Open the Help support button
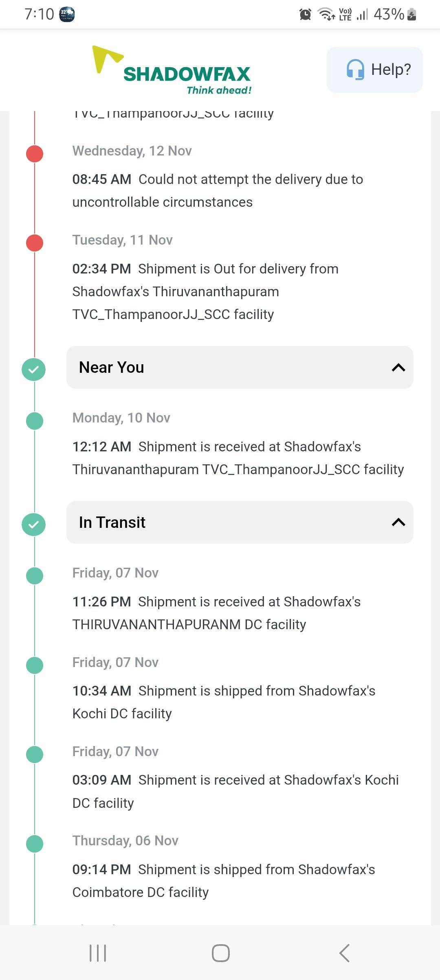This screenshot has width=440, height=980. tap(374, 70)
